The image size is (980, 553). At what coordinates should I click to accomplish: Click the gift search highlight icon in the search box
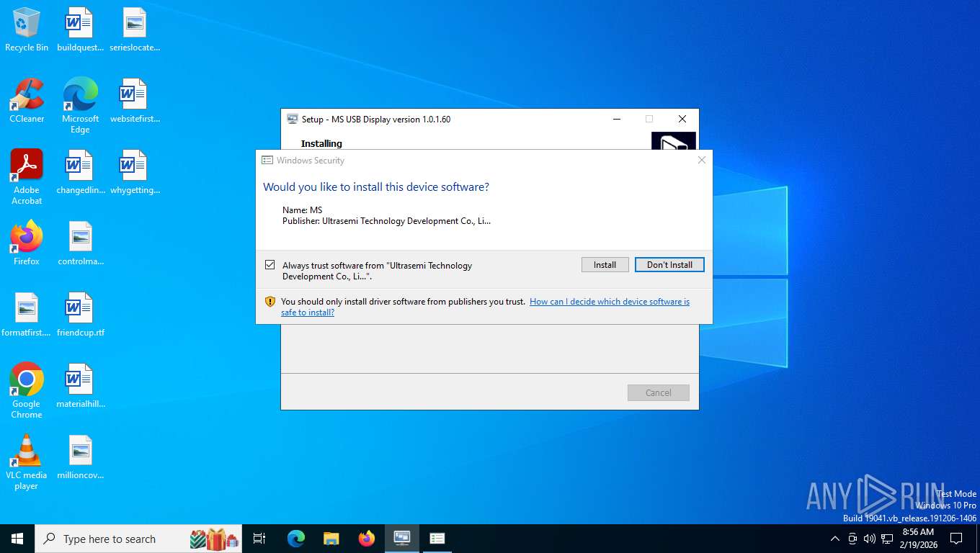[x=214, y=539]
